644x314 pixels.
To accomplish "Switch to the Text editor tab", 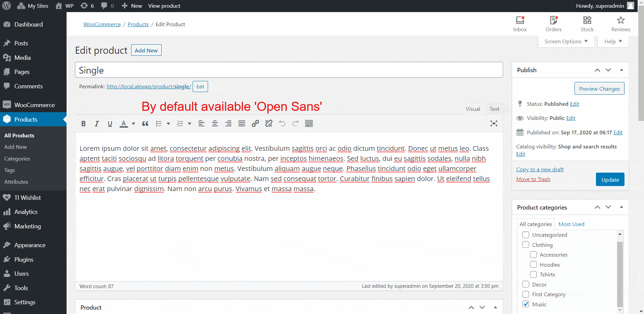I will pos(494,109).
